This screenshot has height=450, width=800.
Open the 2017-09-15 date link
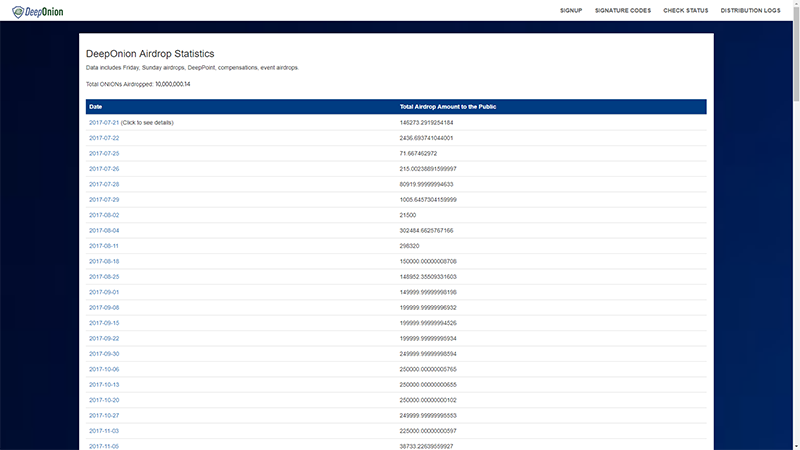104,323
